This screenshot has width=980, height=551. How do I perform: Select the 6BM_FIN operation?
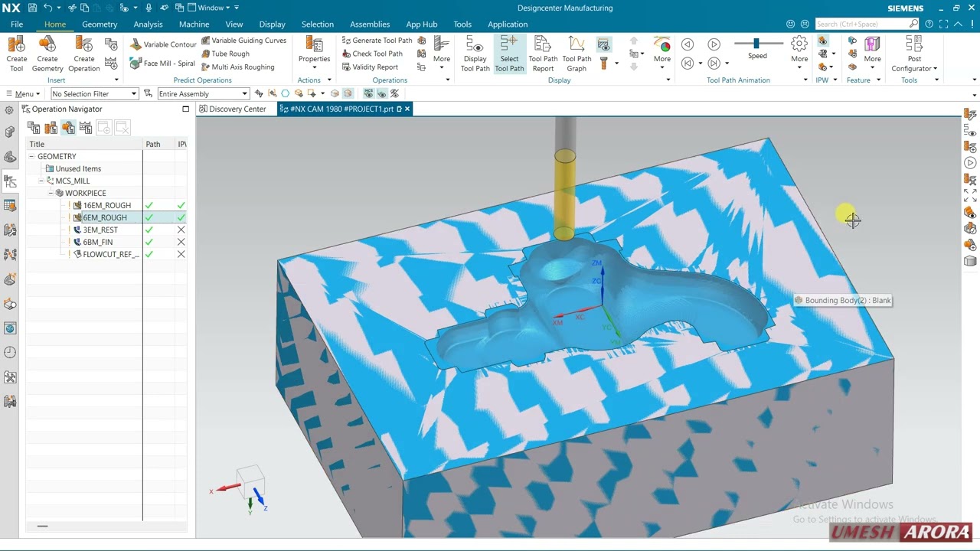click(97, 242)
